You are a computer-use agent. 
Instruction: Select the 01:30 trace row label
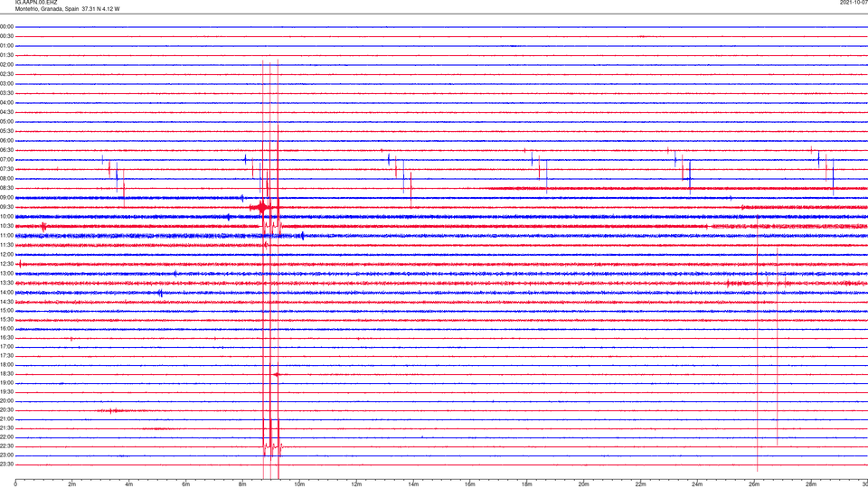click(x=6, y=55)
